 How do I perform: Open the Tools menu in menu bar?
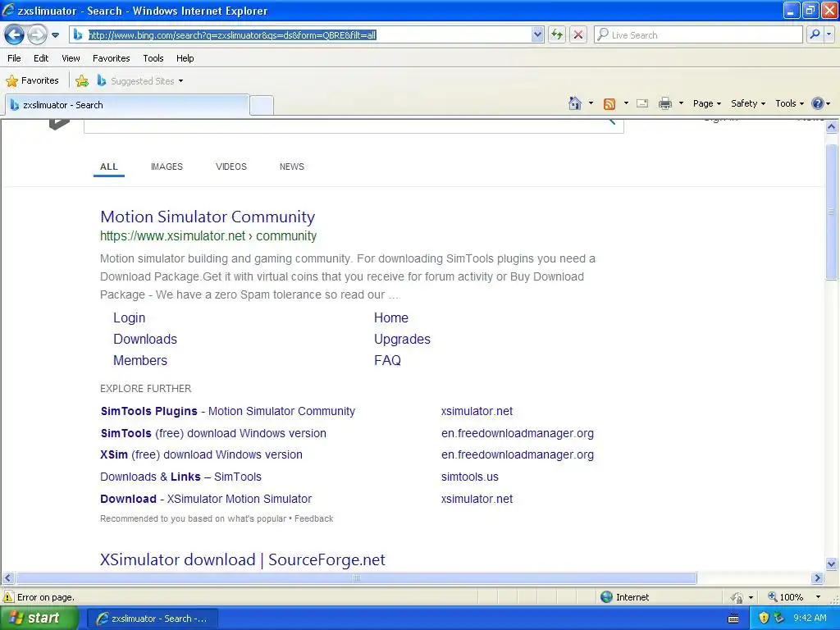pos(153,58)
